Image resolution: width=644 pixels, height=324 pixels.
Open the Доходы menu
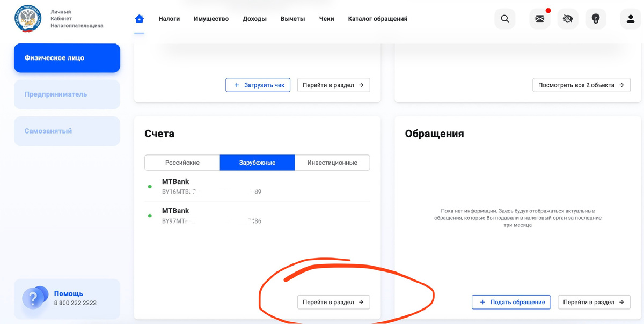pyautogui.click(x=254, y=19)
